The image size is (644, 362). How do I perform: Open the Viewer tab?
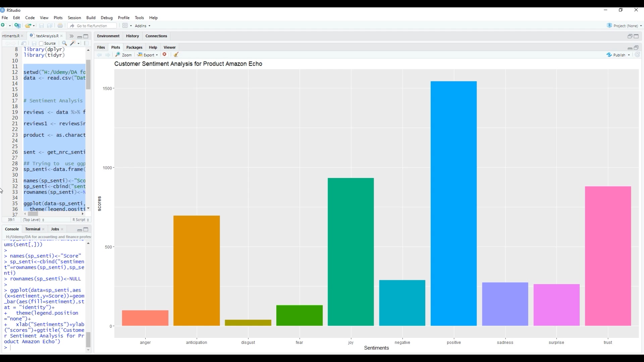click(x=169, y=47)
